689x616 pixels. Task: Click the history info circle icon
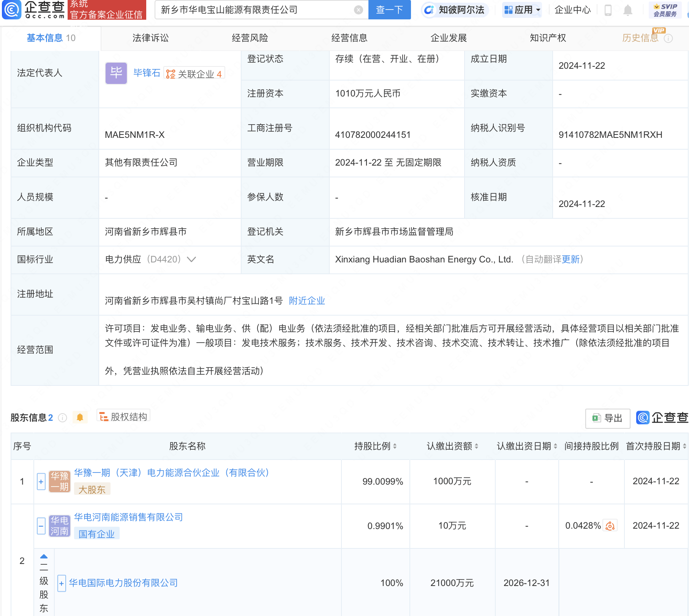[668, 38]
